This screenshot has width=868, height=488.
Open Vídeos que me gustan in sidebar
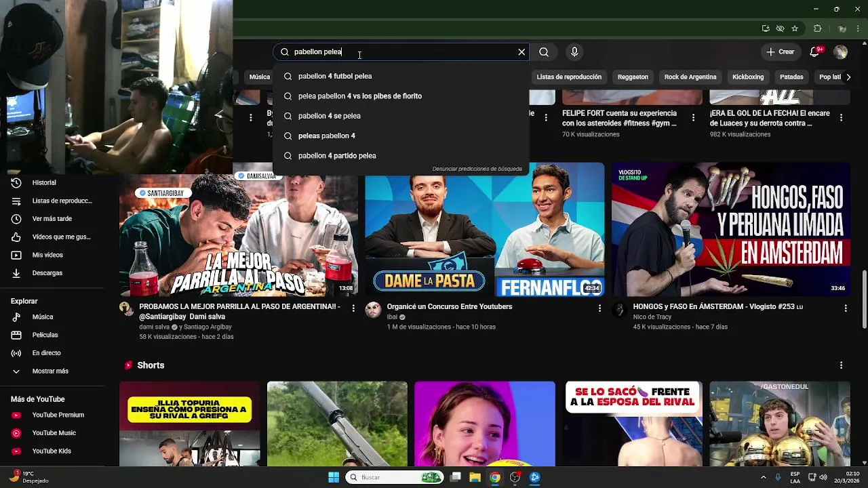coord(52,237)
